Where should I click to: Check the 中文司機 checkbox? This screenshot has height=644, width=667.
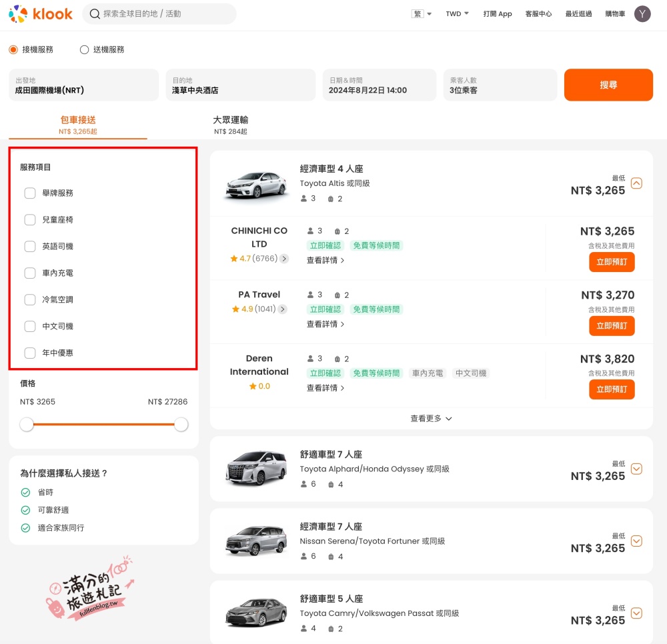pos(30,327)
